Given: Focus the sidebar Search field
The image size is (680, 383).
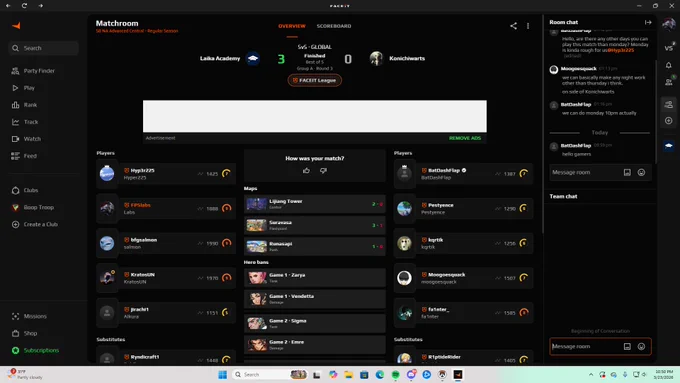Looking at the screenshot, I should pyautogui.click(x=43, y=48).
